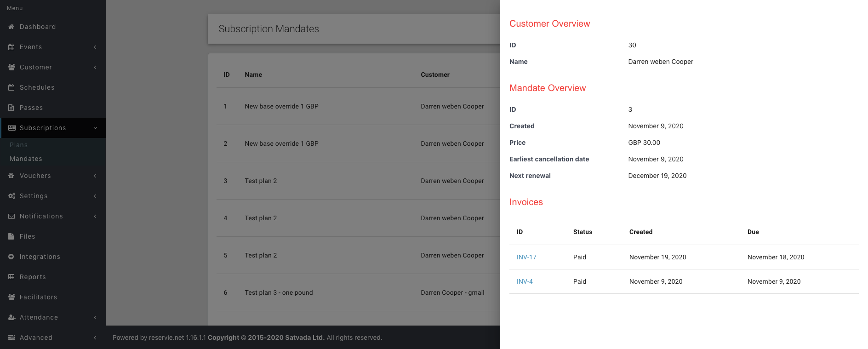The height and width of the screenshot is (349, 868).
Task: Open the Passes menu item
Action: [53, 108]
